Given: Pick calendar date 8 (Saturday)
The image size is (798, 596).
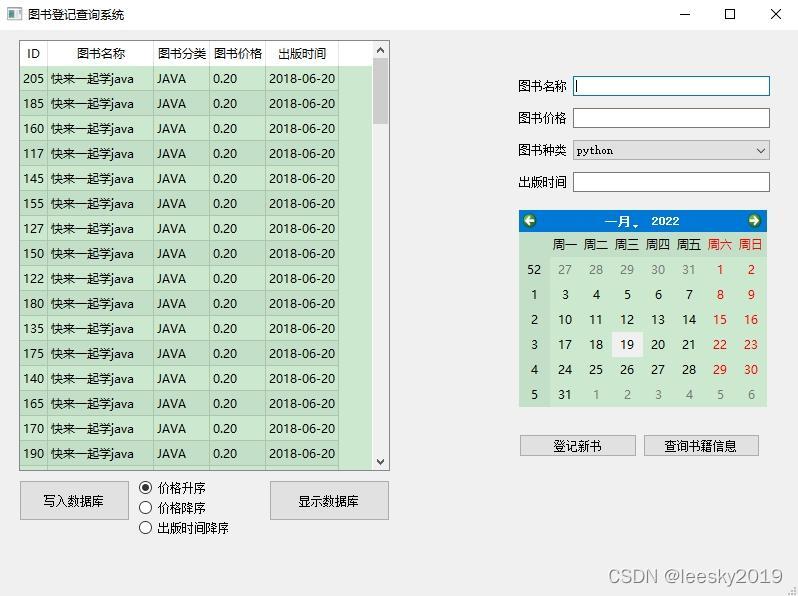Looking at the screenshot, I should [720, 295].
